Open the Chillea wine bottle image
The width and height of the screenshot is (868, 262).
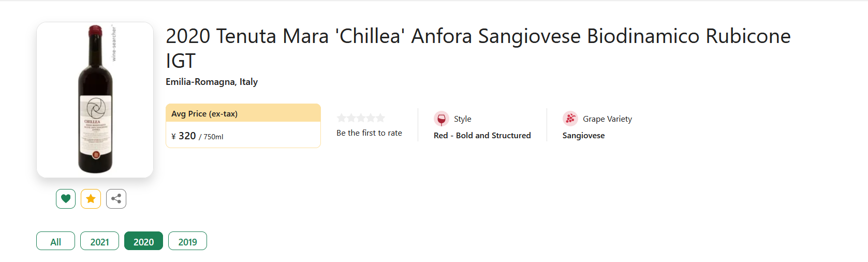coord(95,100)
